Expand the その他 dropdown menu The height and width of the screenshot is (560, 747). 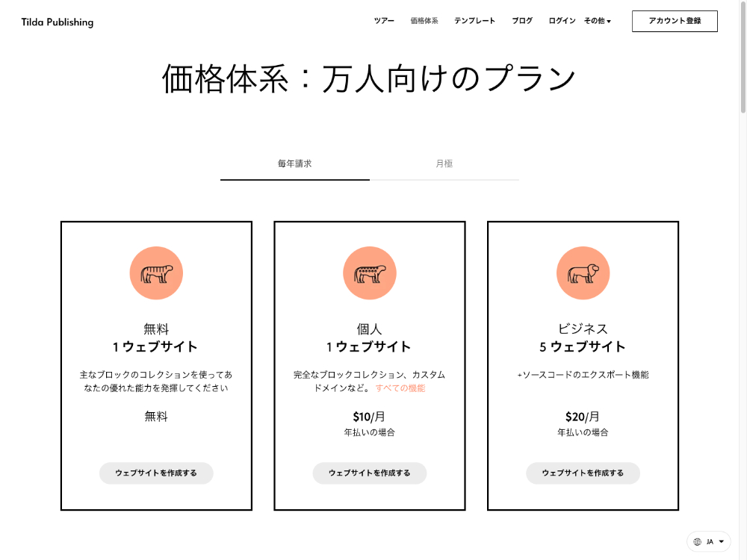[597, 21]
